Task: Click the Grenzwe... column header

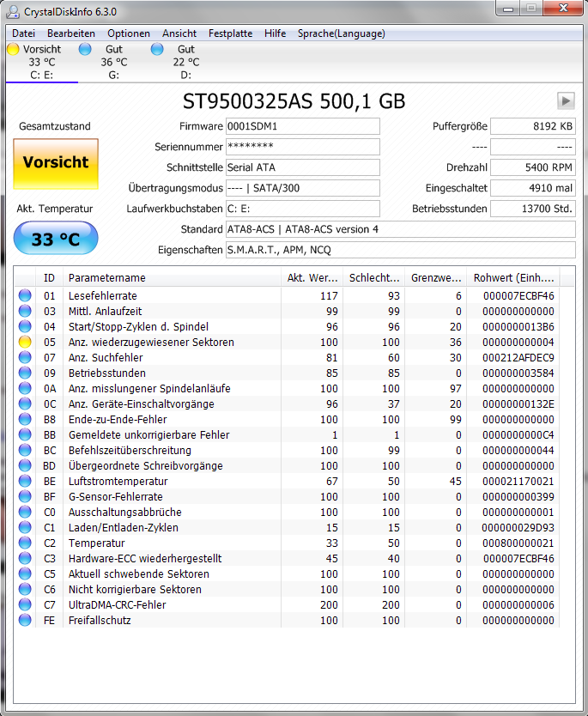Action: [x=436, y=277]
